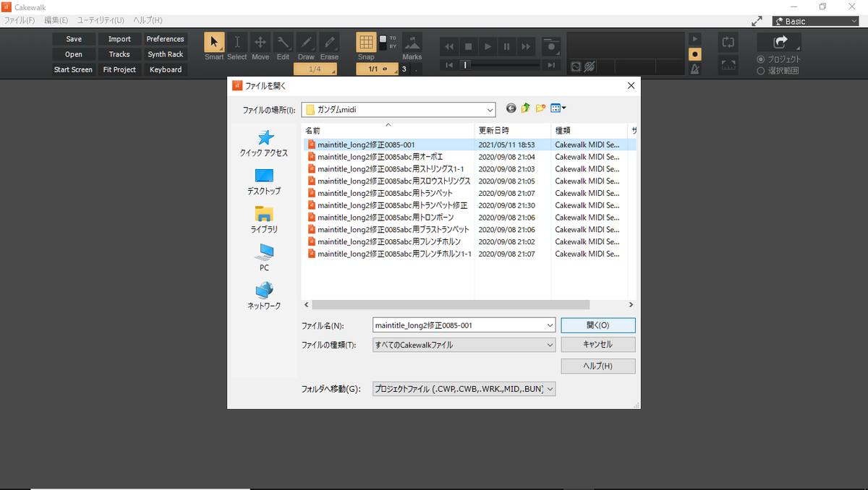This screenshot has height=490, width=868.
Task: Click the キャンセル button
Action: [x=598, y=345]
